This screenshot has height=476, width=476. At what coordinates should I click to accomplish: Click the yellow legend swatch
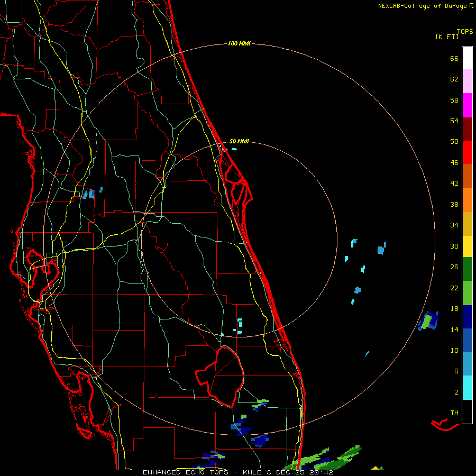click(467, 246)
